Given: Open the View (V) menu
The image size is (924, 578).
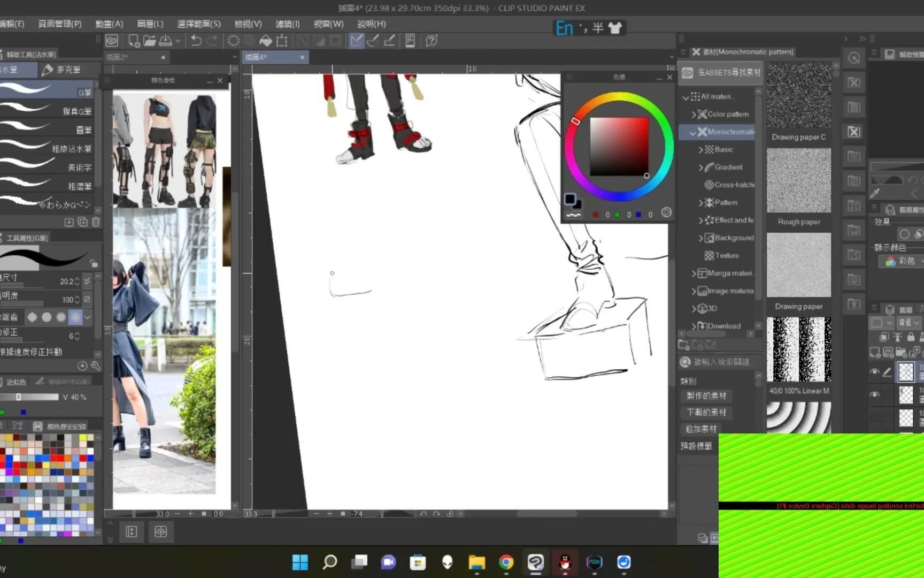Looking at the screenshot, I should point(248,24).
